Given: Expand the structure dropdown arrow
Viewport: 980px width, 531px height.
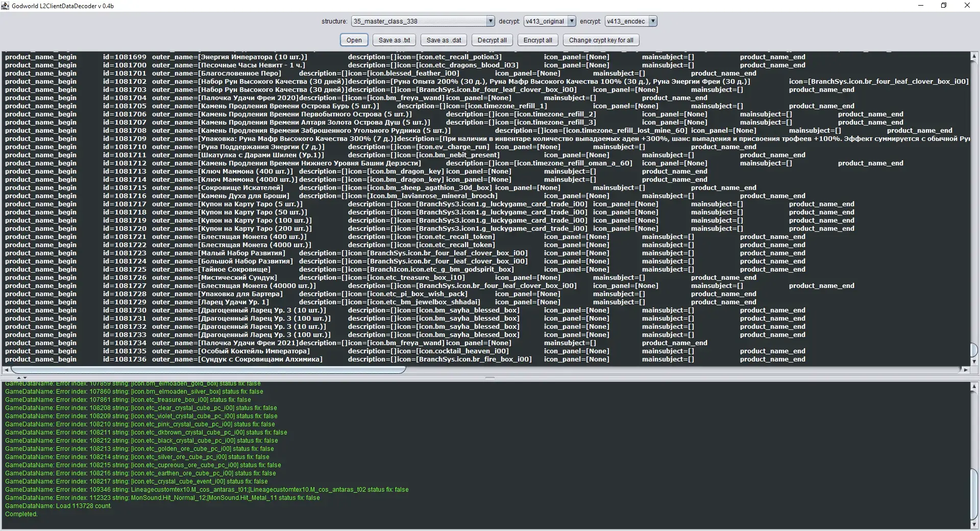Looking at the screenshot, I should 491,21.
